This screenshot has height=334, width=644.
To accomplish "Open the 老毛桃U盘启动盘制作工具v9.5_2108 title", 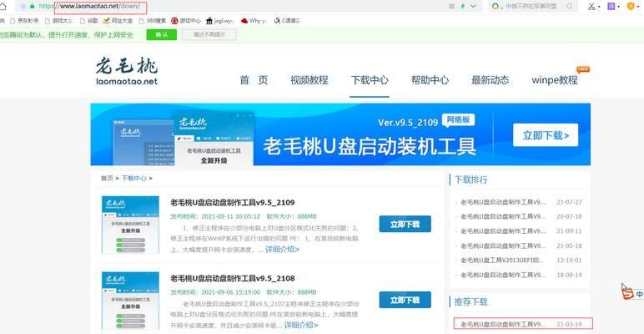I will point(233,278).
